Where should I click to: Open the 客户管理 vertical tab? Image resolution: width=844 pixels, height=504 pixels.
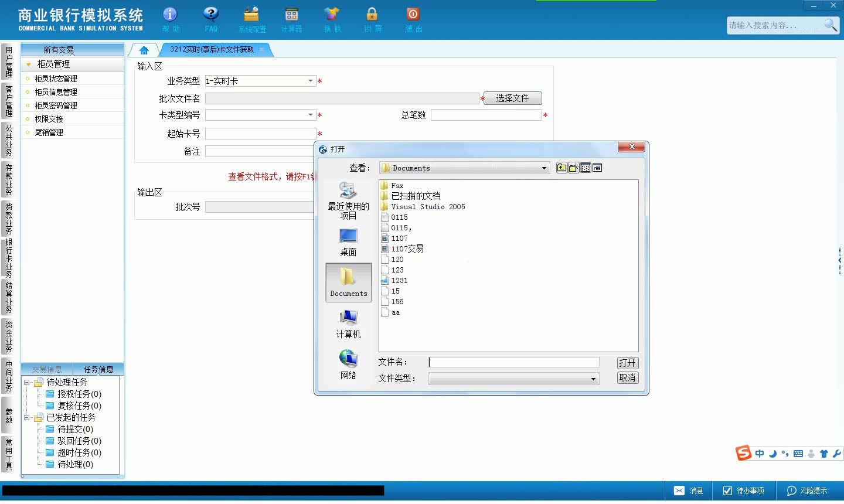pyautogui.click(x=9, y=100)
